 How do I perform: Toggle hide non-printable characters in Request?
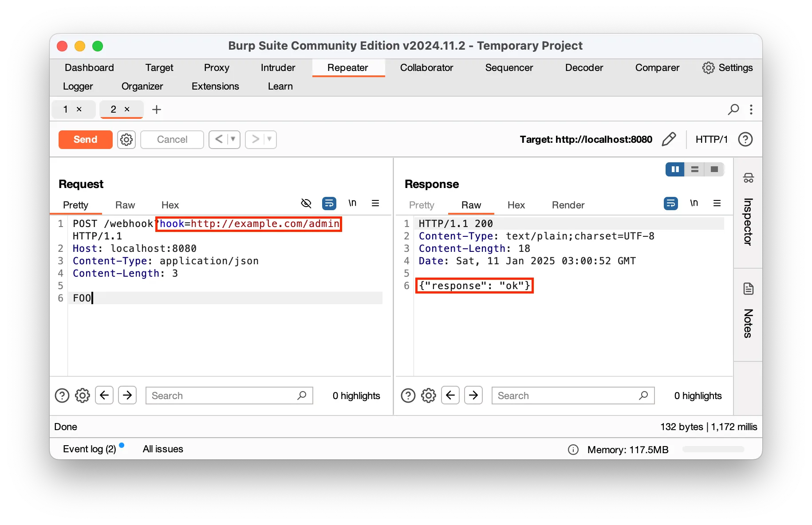point(306,203)
